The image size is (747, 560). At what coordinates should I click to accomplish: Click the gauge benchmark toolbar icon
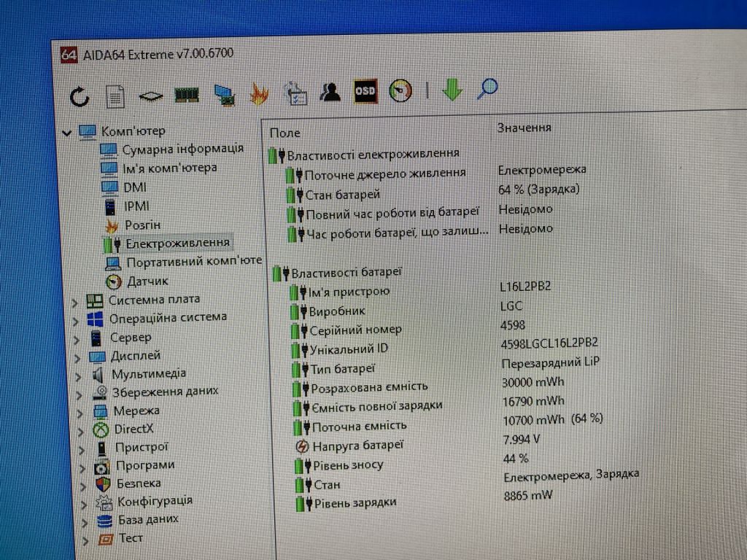[400, 90]
